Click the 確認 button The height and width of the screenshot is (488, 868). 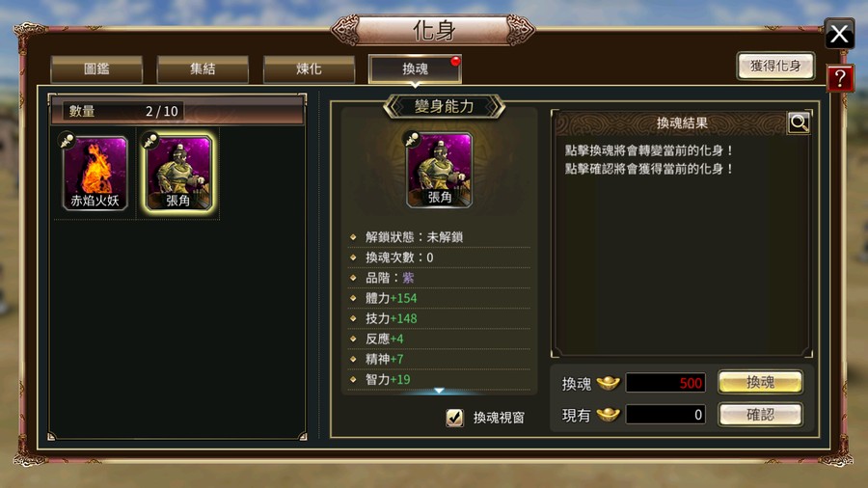click(761, 415)
